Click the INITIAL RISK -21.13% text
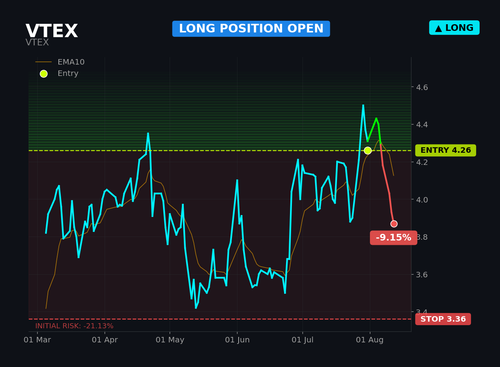Screen dimensions: 500x367 pos(74,326)
